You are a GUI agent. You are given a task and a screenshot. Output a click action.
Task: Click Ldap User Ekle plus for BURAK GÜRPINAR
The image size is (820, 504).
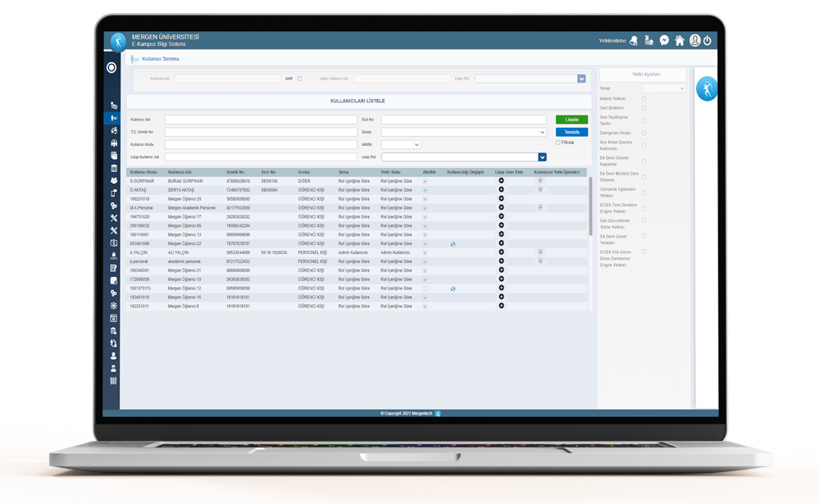coord(502,180)
